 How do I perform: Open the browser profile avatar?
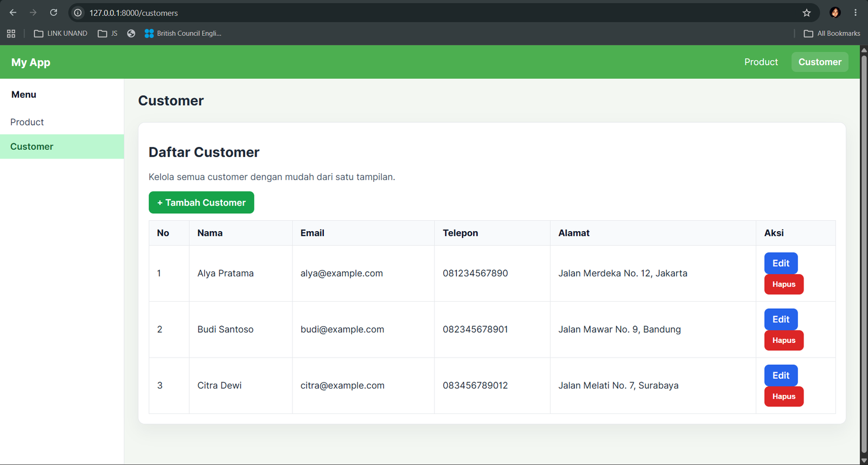[835, 12]
